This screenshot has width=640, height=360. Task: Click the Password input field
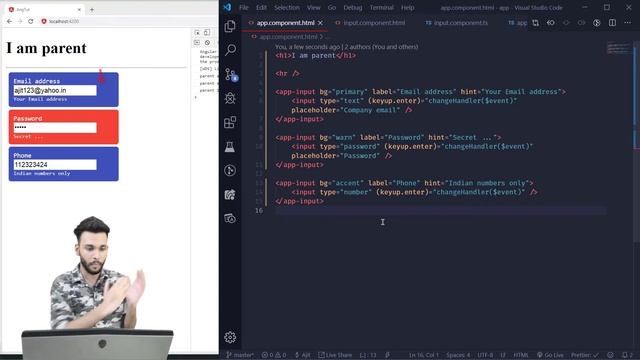[x=55, y=128]
